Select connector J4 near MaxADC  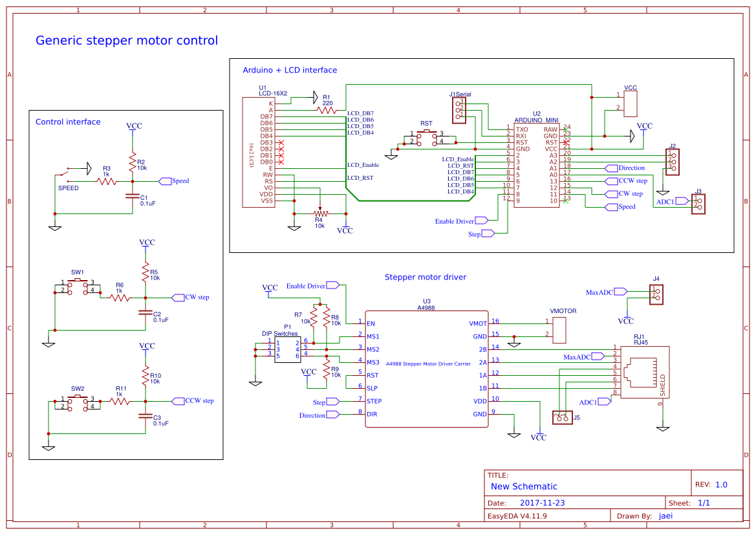656,294
